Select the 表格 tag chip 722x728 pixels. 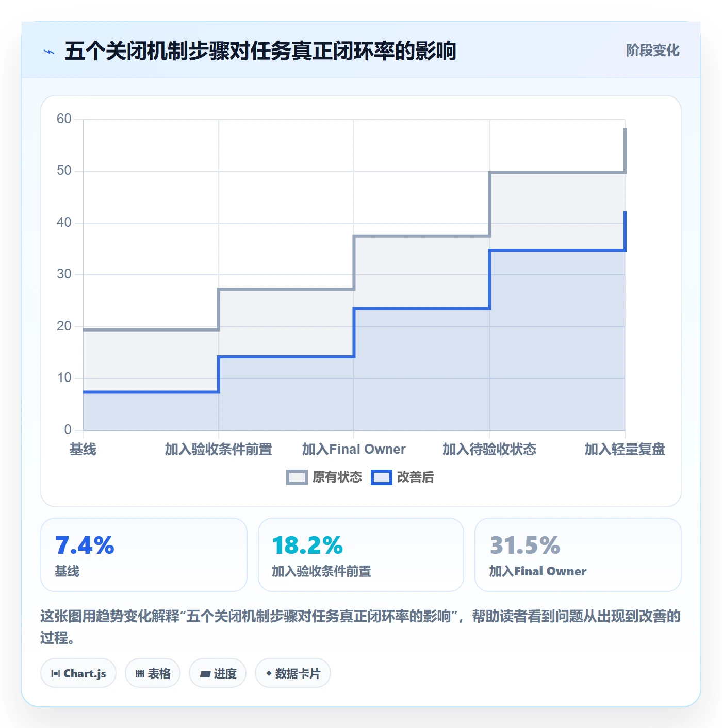click(153, 673)
